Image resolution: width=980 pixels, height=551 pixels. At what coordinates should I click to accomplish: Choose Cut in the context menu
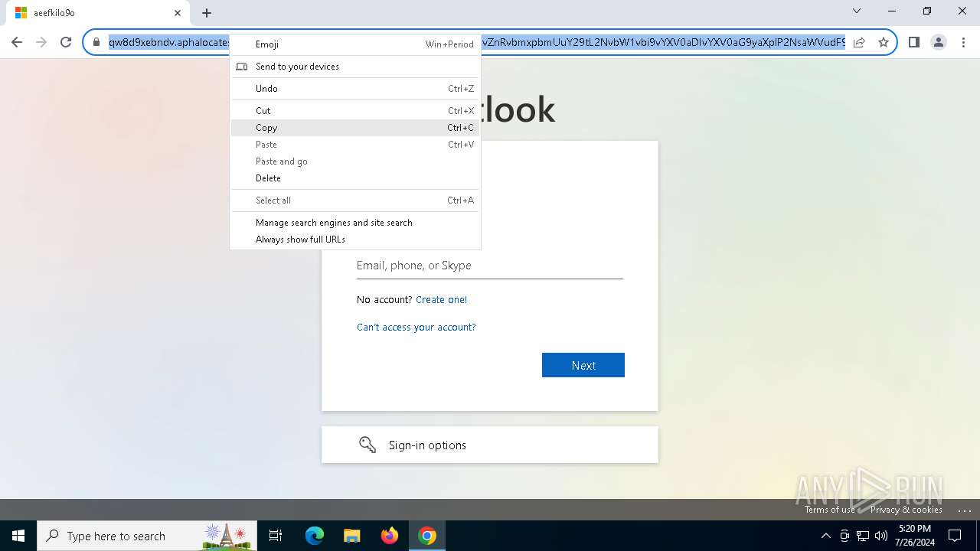[355, 111]
